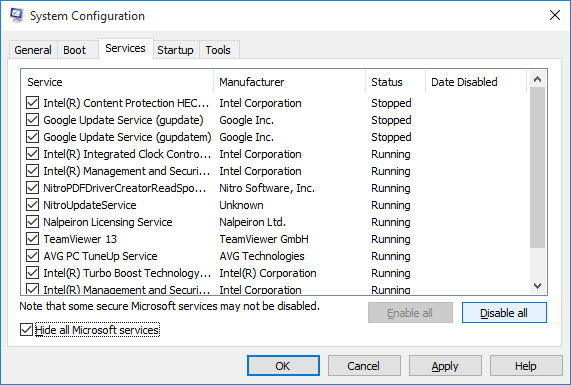The height and width of the screenshot is (385, 571).
Task: Open Help for System Configuration
Action: (x=526, y=366)
